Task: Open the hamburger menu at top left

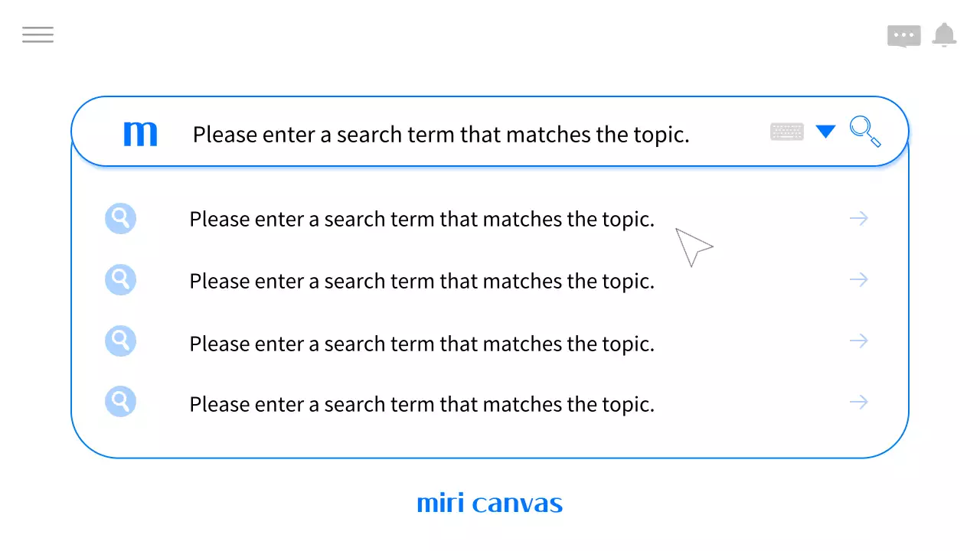Action: tap(38, 34)
